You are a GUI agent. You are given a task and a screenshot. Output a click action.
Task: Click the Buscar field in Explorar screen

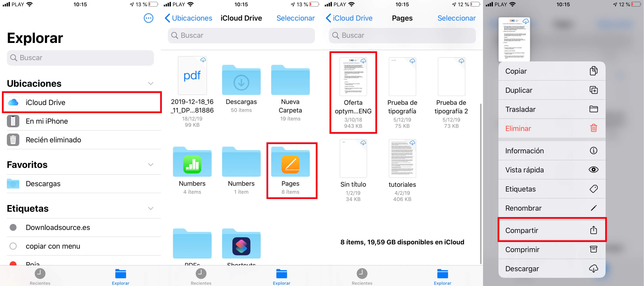point(80,58)
